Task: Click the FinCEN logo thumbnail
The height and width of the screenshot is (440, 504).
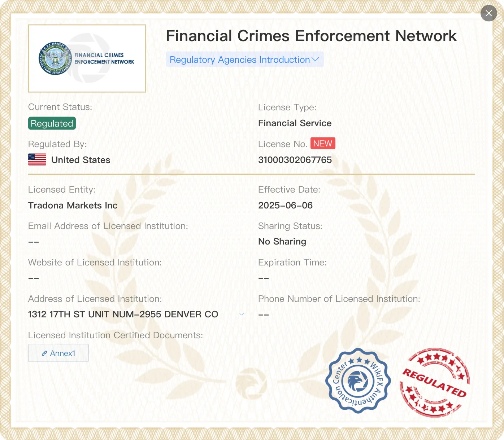Action: 87,58
